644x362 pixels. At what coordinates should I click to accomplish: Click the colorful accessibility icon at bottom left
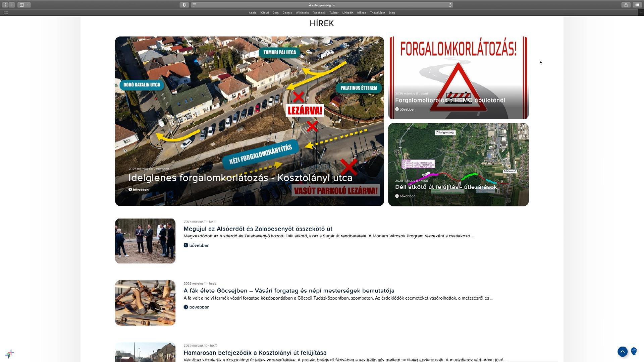coord(10,354)
